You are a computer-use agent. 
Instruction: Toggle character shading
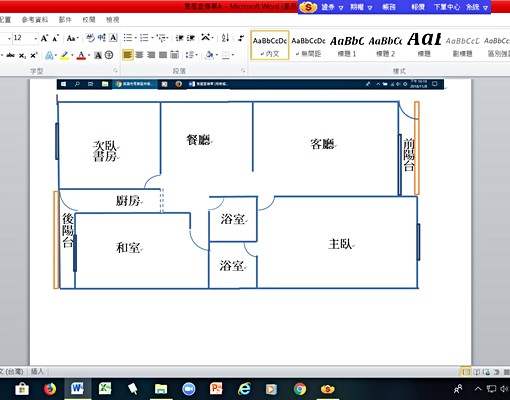pyautogui.click(x=98, y=55)
